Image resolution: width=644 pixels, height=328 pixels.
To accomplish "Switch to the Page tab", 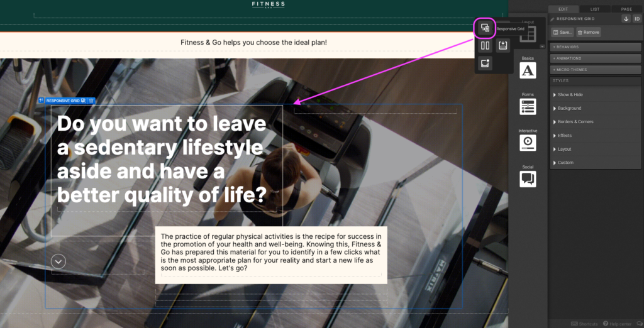I will coord(626,9).
